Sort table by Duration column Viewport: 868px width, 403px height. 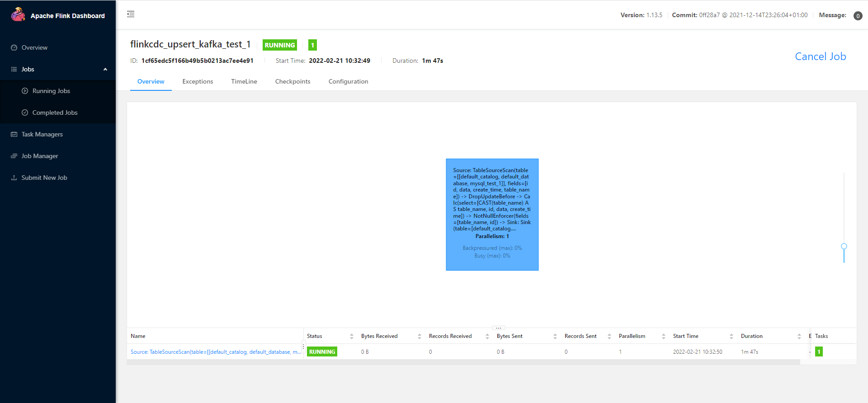[x=799, y=336]
